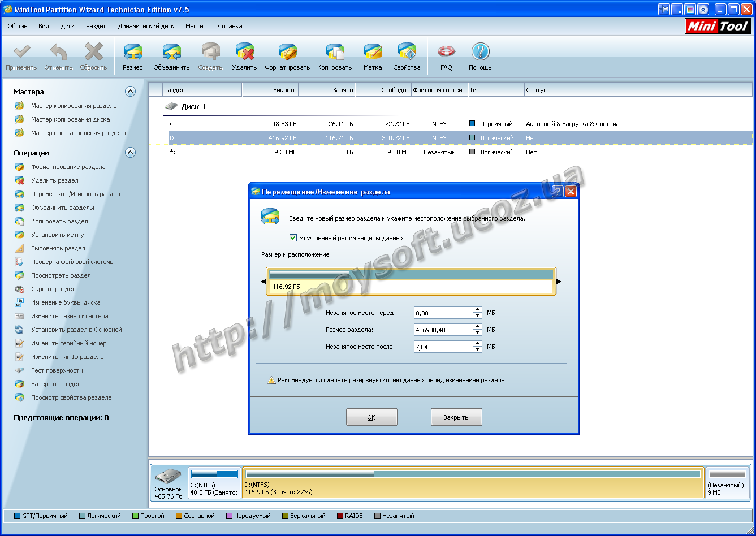Select Объединить разделы in sidebar
The image size is (756, 536).
pos(62,208)
